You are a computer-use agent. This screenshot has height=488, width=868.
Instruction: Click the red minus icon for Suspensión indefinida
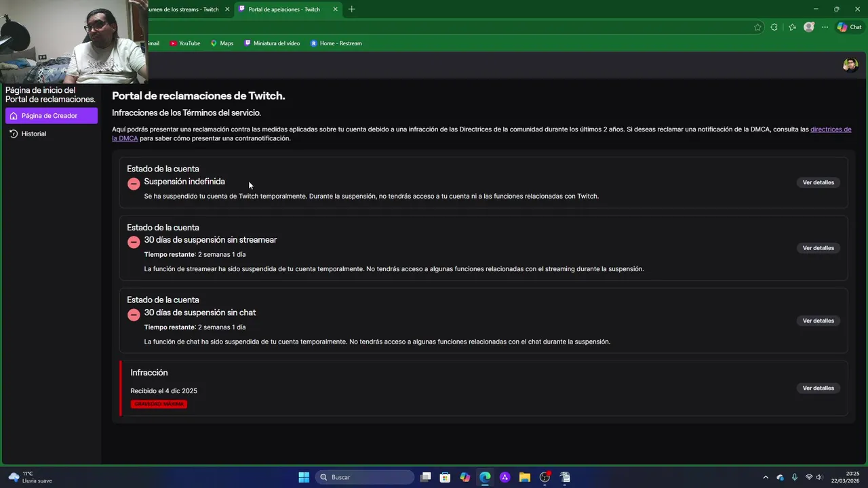pos(134,184)
